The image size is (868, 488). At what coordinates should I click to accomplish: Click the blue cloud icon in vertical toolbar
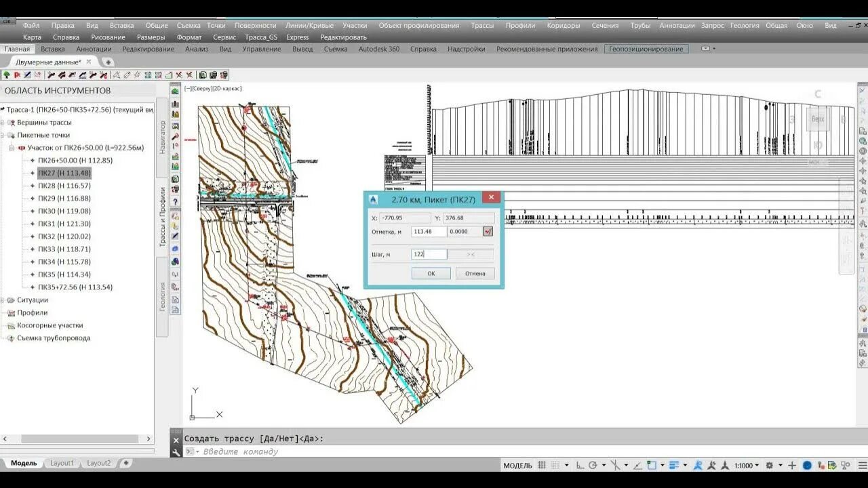click(175, 249)
